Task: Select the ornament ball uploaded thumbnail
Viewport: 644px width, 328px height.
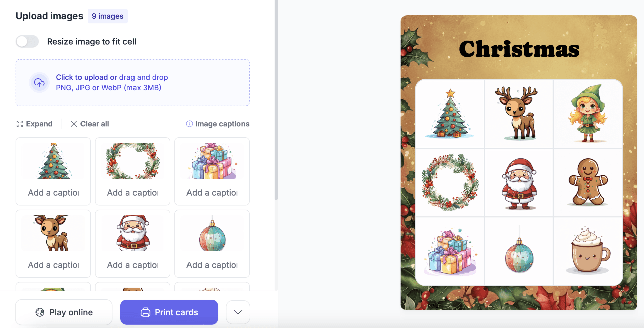Action: pos(212,234)
